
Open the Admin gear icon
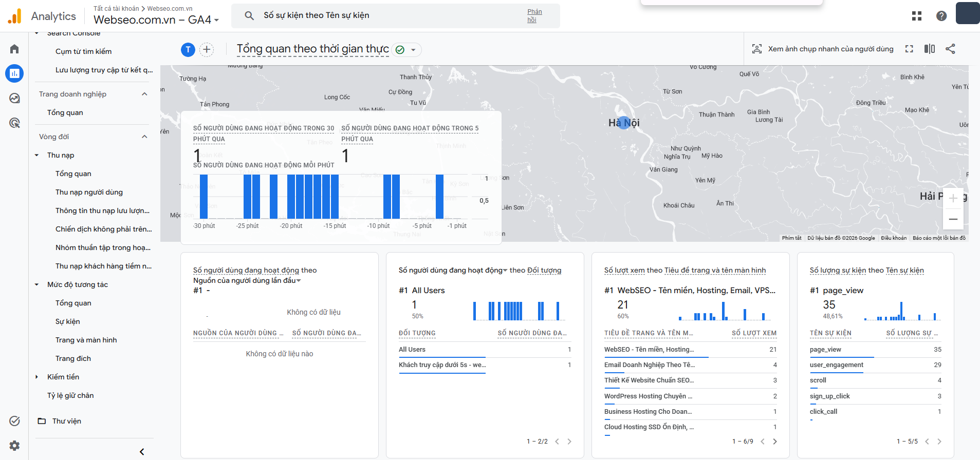14,446
